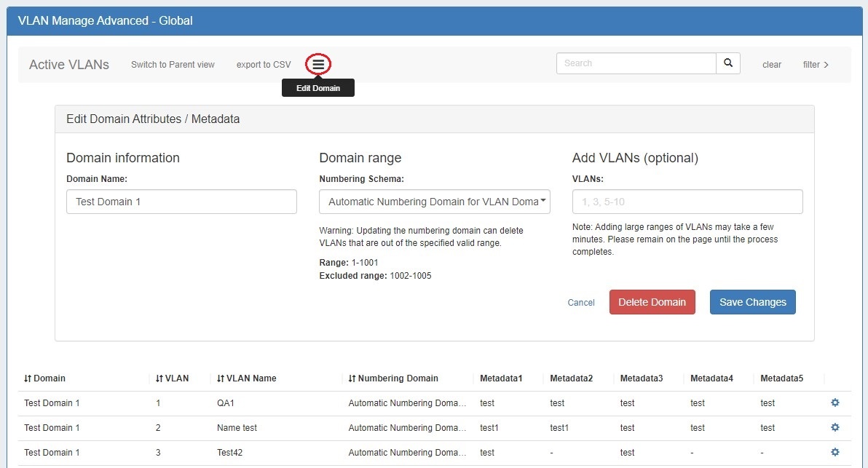This screenshot has width=868, height=468.
Task: Clear the search results
Action: (x=771, y=65)
